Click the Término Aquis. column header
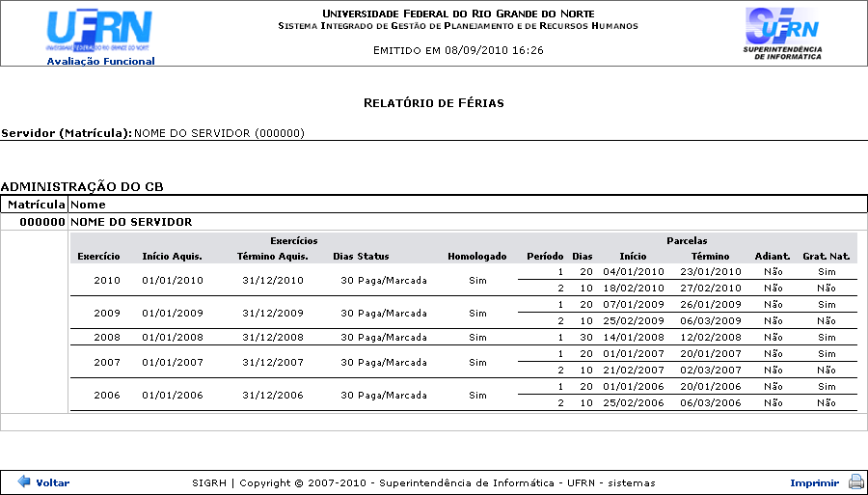Viewport: 868px width, 495px height. pyautogui.click(x=272, y=257)
